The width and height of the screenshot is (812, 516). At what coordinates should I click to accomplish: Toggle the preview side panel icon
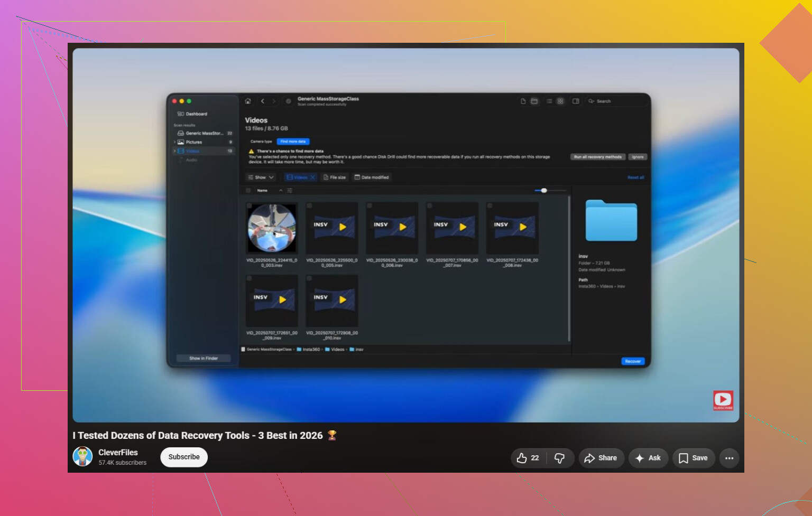point(576,101)
